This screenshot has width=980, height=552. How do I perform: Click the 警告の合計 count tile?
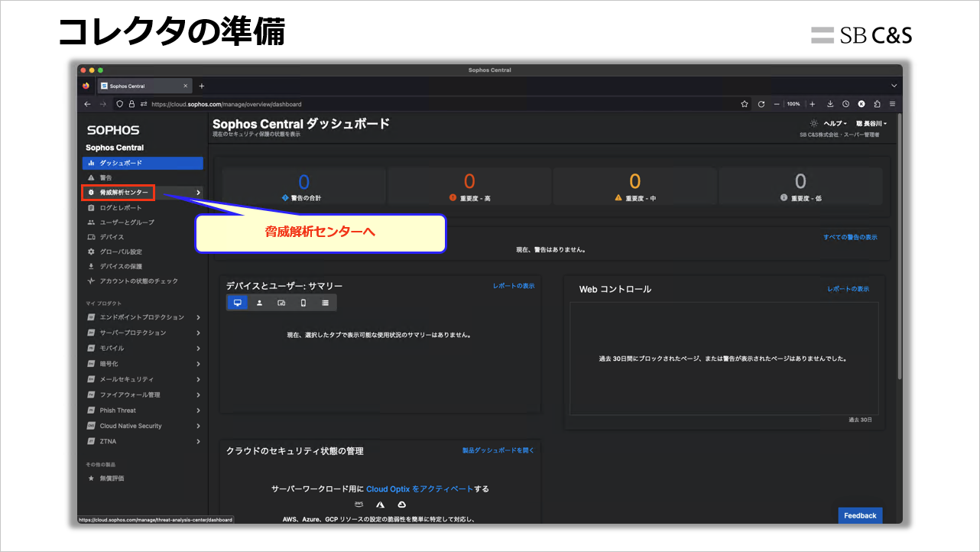tap(303, 187)
